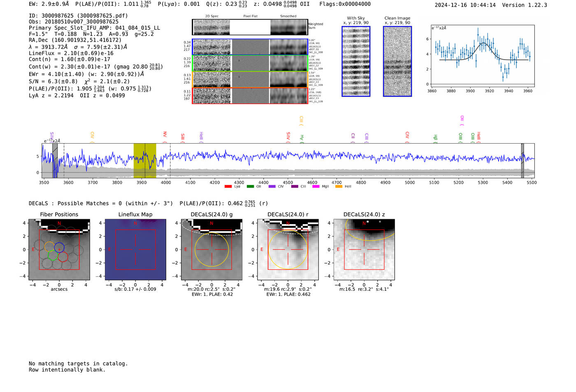This screenshot has width=576, height=392.
Task: Click the green fiber circle in Fiber Positions
Action: click(x=53, y=255)
